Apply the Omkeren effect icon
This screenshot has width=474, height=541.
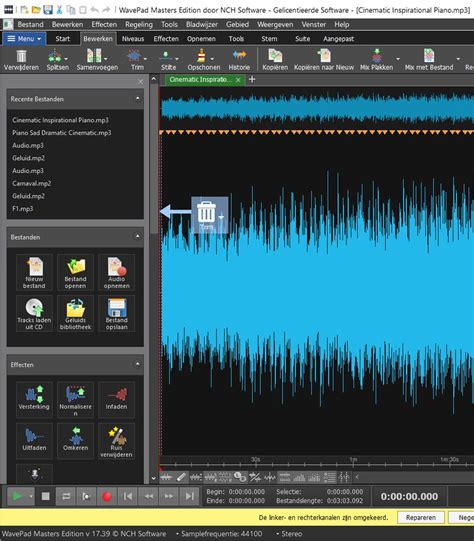click(x=75, y=441)
